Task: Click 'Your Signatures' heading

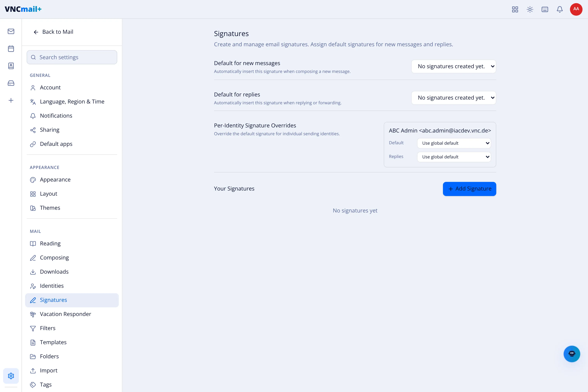Action: pyautogui.click(x=234, y=189)
